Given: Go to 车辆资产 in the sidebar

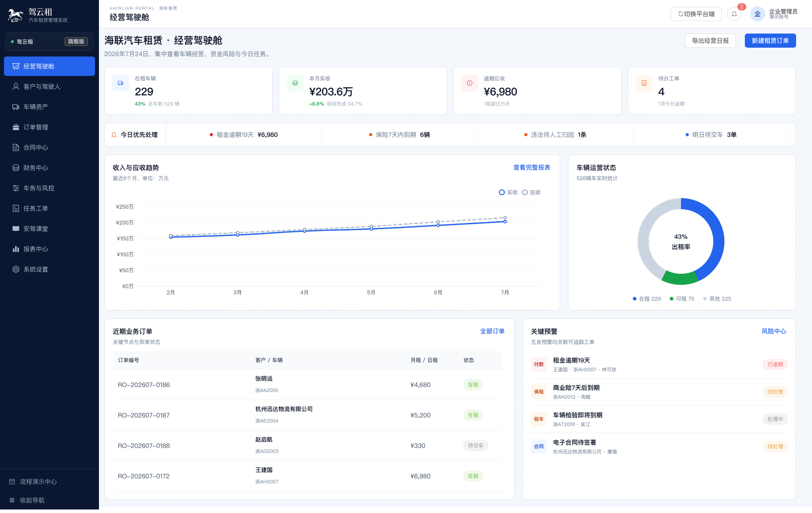Looking at the screenshot, I should click(x=49, y=107).
